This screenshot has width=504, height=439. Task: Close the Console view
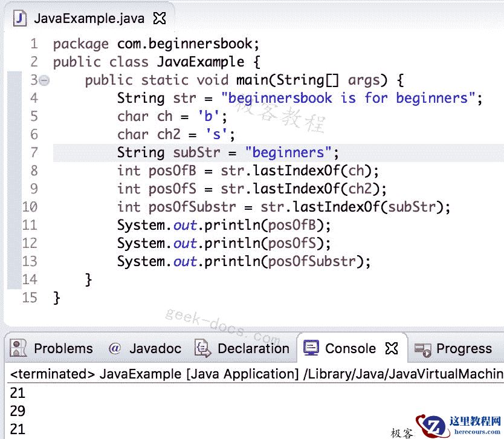[x=391, y=348]
